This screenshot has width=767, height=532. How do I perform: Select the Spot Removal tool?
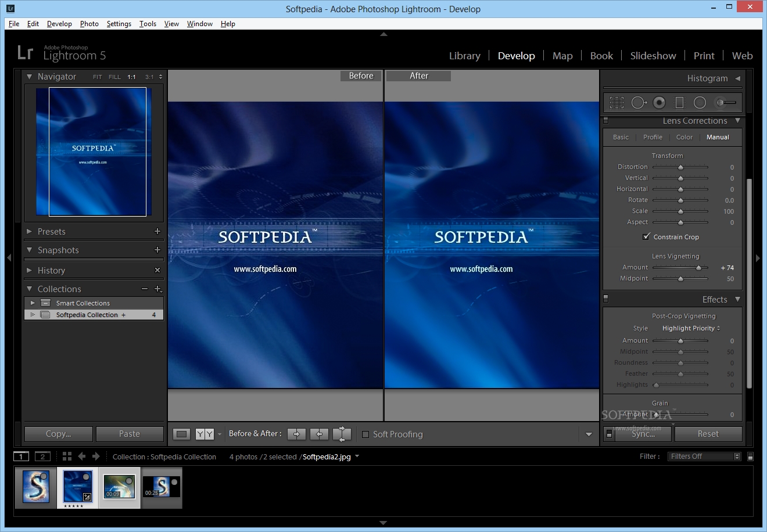pyautogui.click(x=639, y=103)
